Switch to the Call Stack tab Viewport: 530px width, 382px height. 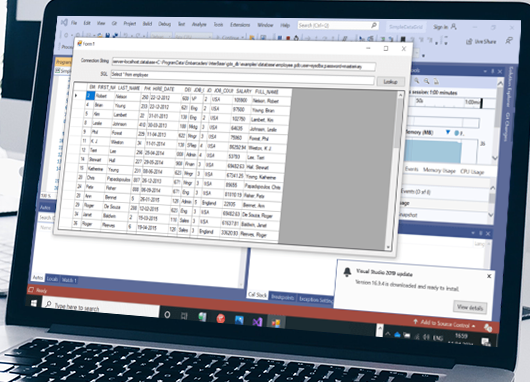[x=257, y=294]
